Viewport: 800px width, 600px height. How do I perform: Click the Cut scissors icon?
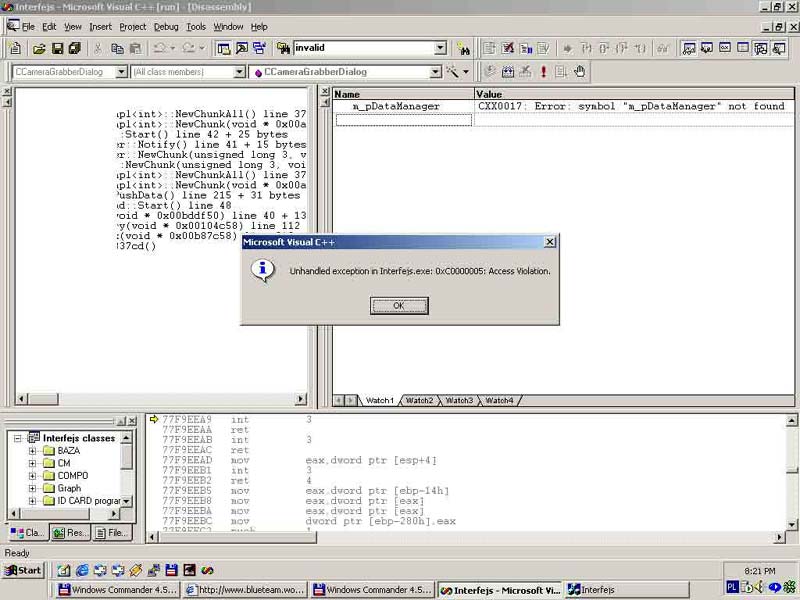pos(98,48)
